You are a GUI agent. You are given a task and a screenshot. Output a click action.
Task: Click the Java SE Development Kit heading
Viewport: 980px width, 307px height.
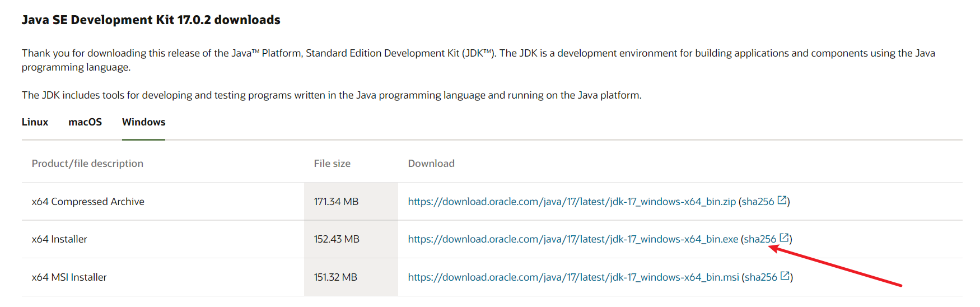pyautogui.click(x=151, y=20)
